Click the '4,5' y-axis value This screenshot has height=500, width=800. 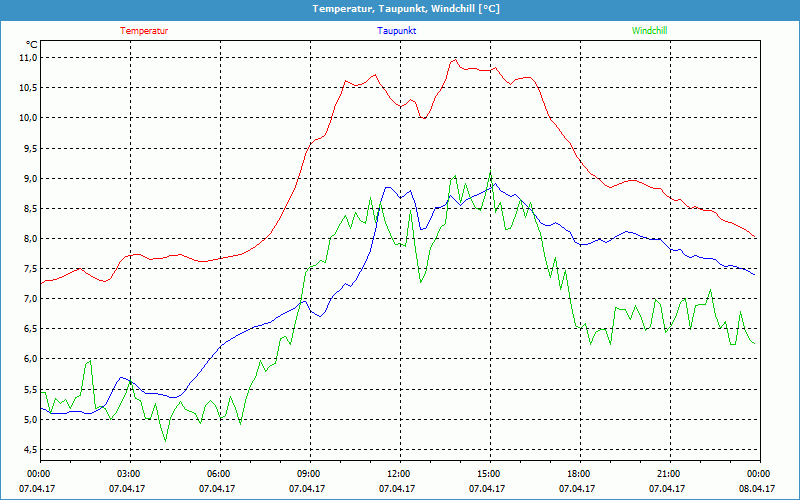(31, 450)
